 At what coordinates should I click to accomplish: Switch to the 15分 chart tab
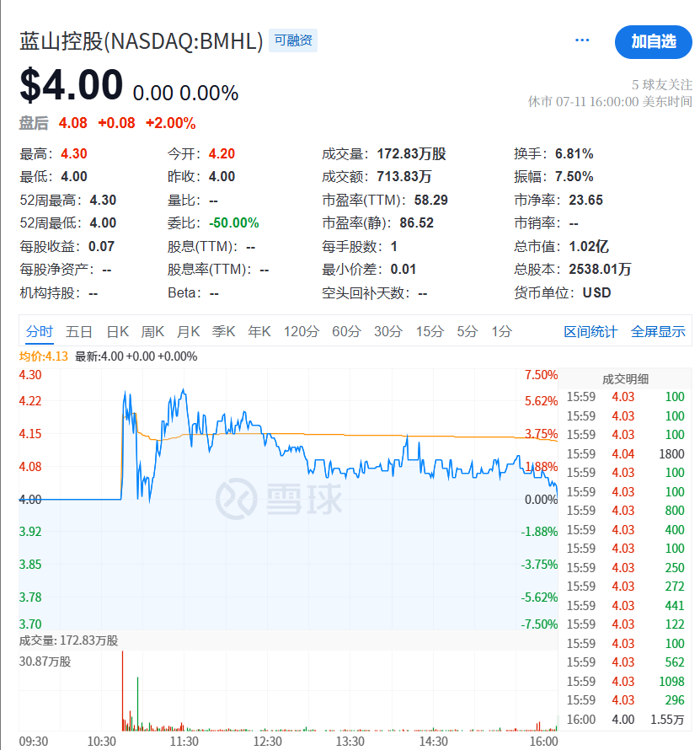point(430,331)
